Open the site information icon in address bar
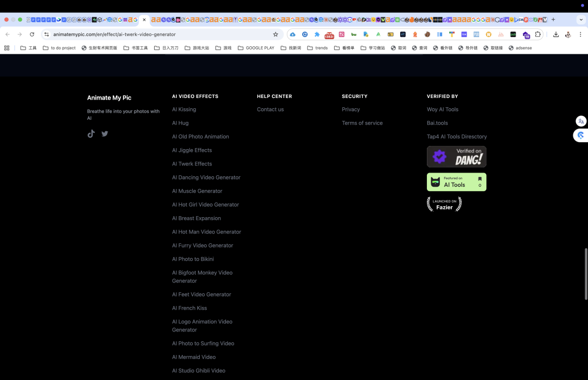This screenshot has height=380, width=588. click(46, 34)
